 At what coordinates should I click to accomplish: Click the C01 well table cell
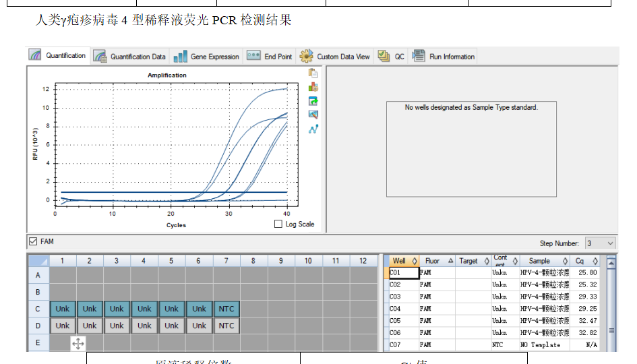pos(404,272)
